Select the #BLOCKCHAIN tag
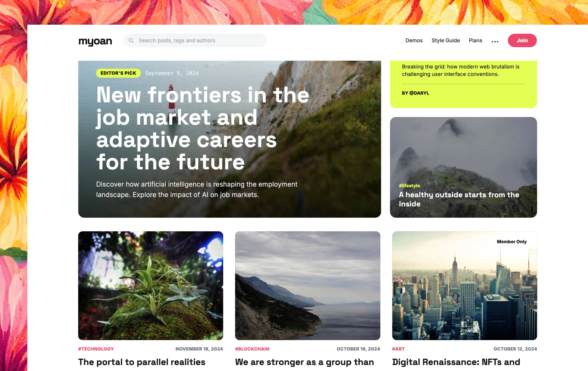 pyautogui.click(x=252, y=349)
